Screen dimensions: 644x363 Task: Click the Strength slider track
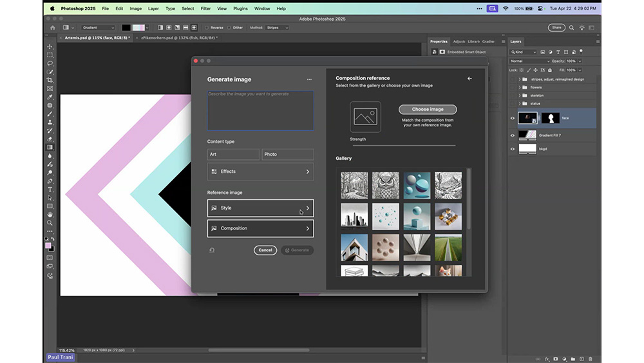(404, 146)
